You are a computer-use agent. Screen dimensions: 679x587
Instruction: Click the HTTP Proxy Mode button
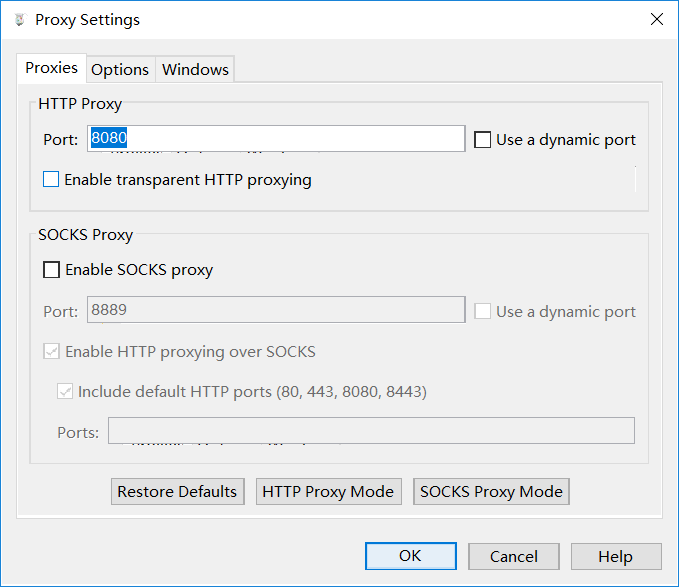tap(329, 491)
